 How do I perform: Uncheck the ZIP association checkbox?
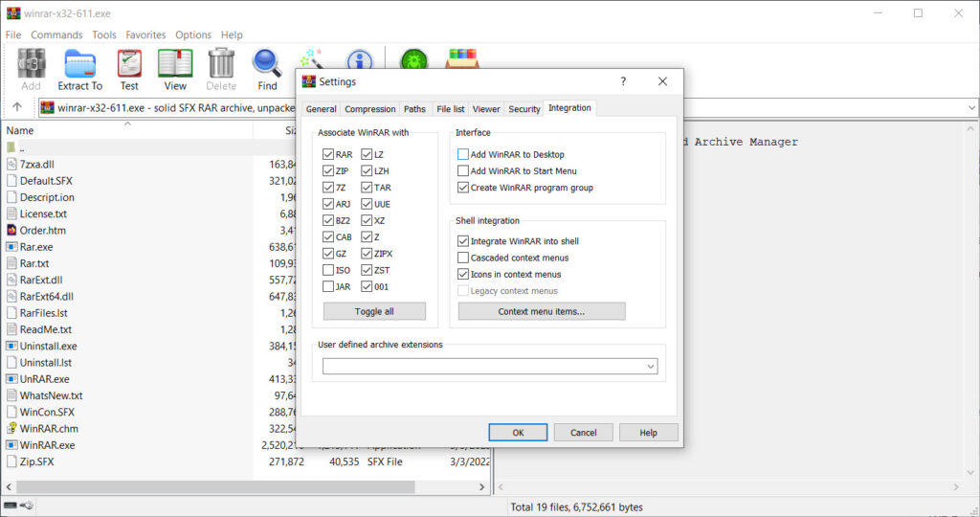click(328, 170)
